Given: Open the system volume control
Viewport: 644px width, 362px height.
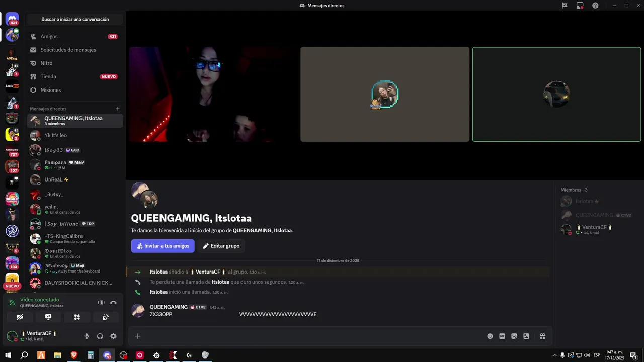Looking at the screenshot, I should click(x=587, y=355).
